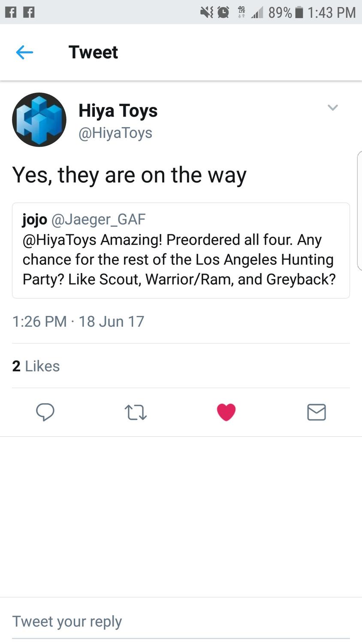Tap the muted vibrate status icon

[206, 12]
